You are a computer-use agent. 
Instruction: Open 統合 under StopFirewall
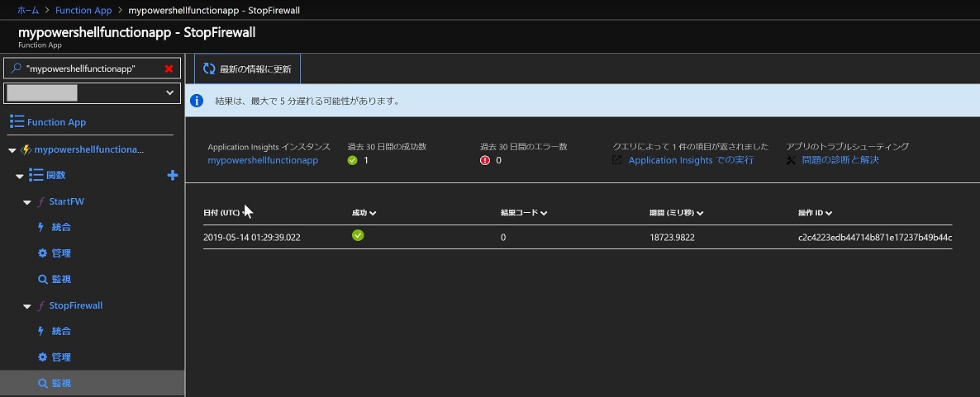(x=61, y=331)
